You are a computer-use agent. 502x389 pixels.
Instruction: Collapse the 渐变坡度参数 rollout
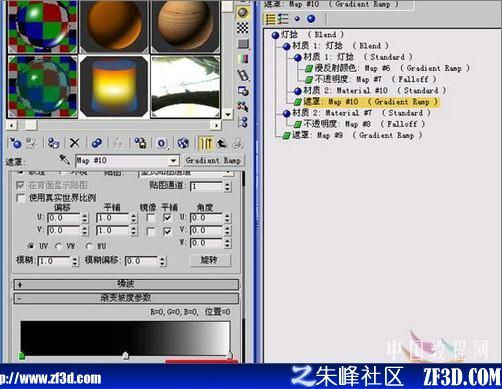(x=126, y=298)
